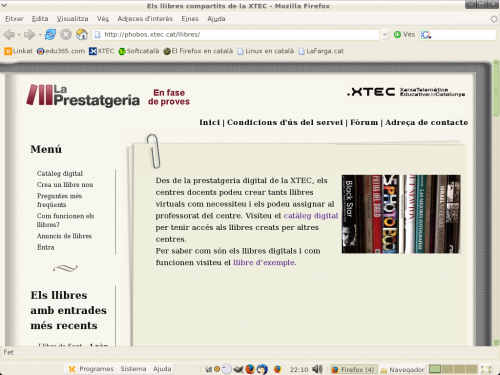Click the green Vés go button
Screen dimensions: 500x375
[x=404, y=34]
